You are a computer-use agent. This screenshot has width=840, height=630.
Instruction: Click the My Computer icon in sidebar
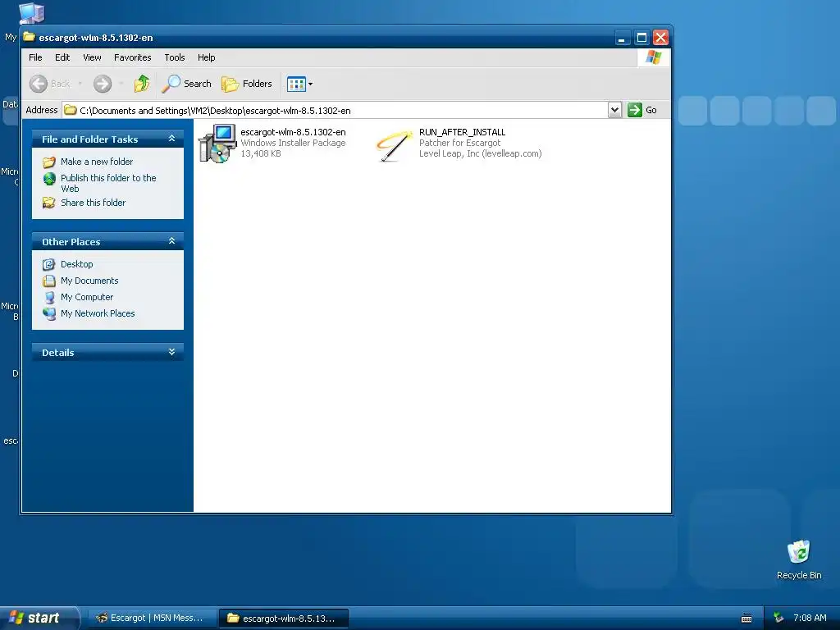[49, 297]
